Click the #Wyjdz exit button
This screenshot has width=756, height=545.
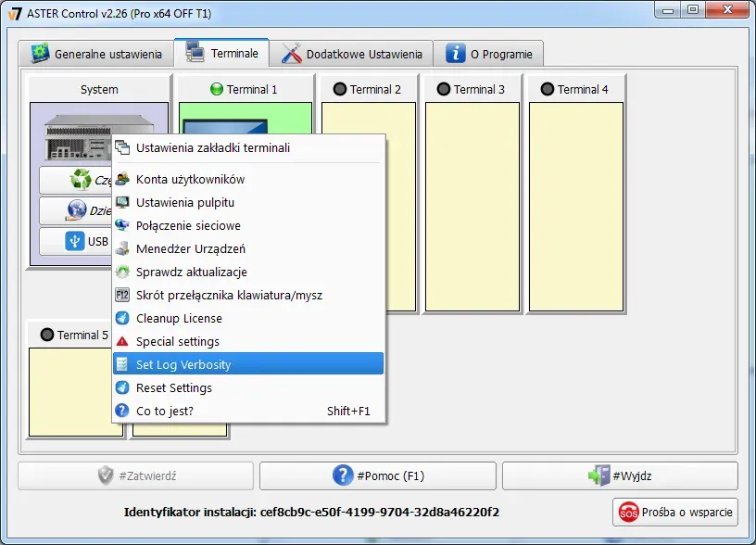620,475
